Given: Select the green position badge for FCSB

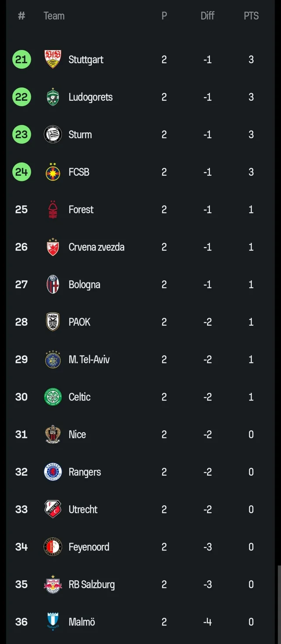Looking at the screenshot, I should point(21,172).
